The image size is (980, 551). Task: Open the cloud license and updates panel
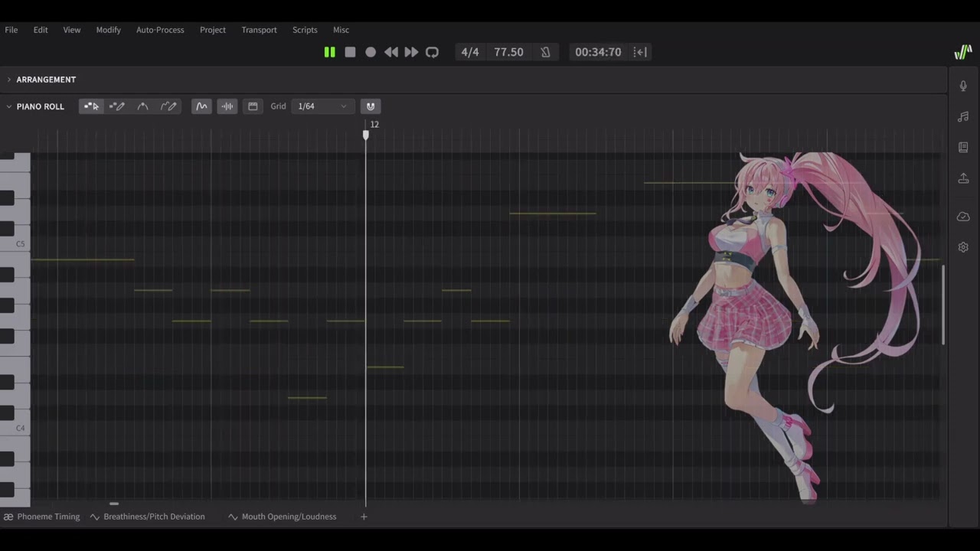click(963, 217)
